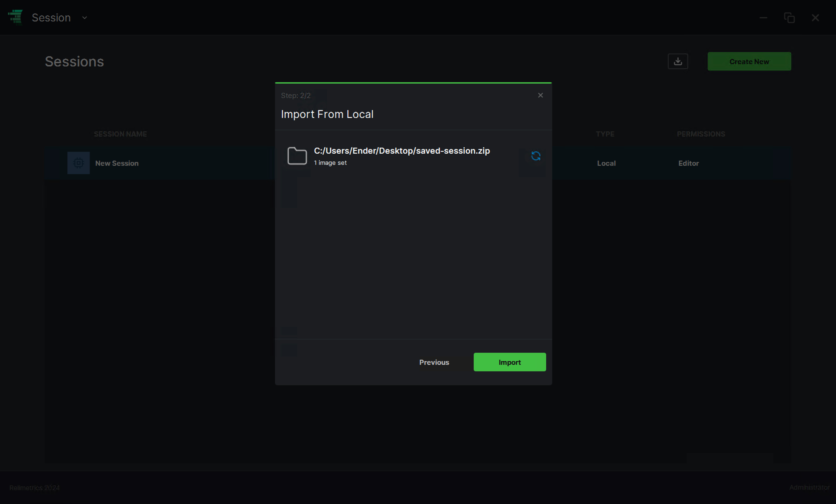Click the Administrator label in the footer
The image size is (836, 504).
click(x=809, y=487)
